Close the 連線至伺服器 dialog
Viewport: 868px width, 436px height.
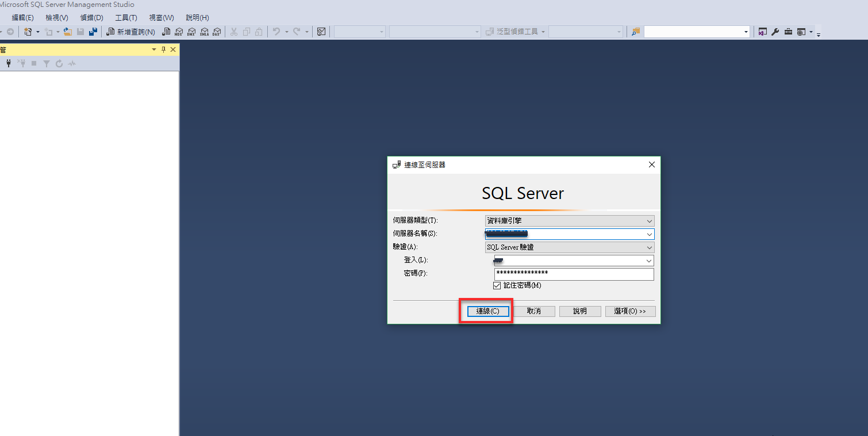652,165
